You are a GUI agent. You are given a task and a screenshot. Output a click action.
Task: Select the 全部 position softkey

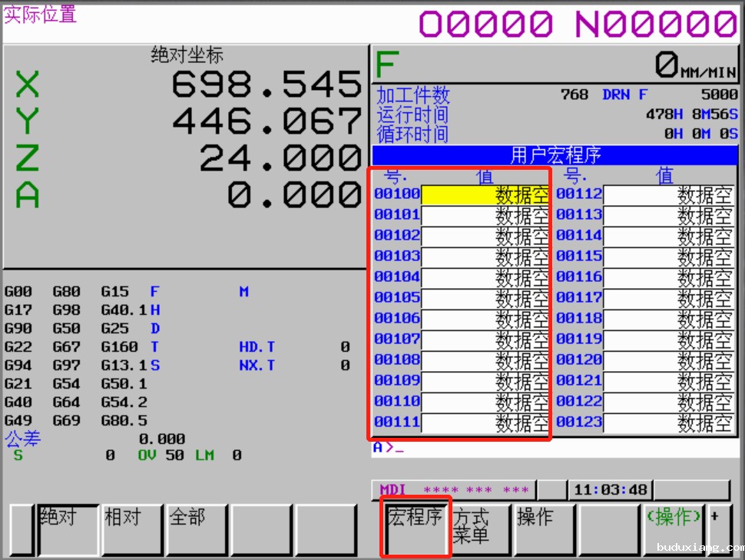(x=197, y=529)
